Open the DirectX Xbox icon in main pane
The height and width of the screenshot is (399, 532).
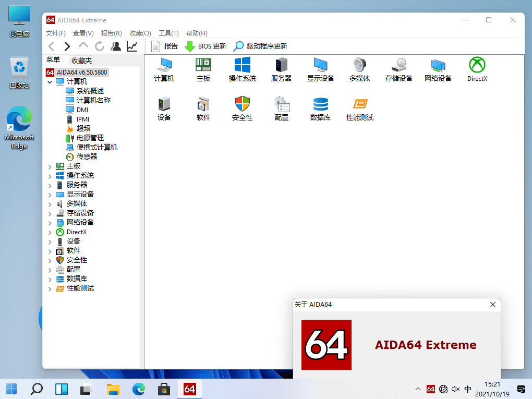click(477, 69)
